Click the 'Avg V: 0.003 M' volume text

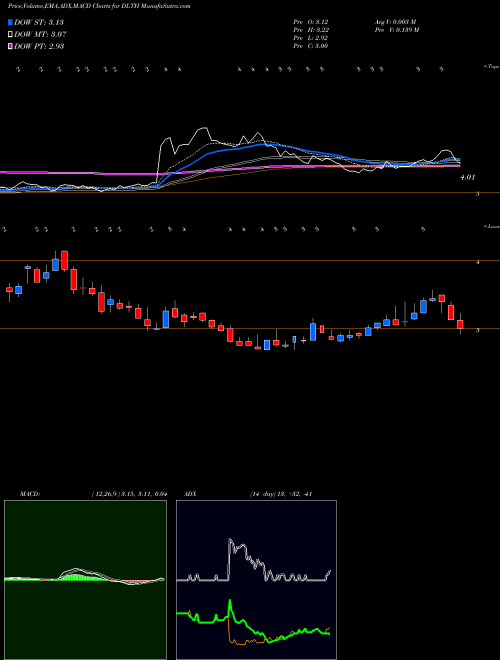pyautogui.click(x=395, y=22)
